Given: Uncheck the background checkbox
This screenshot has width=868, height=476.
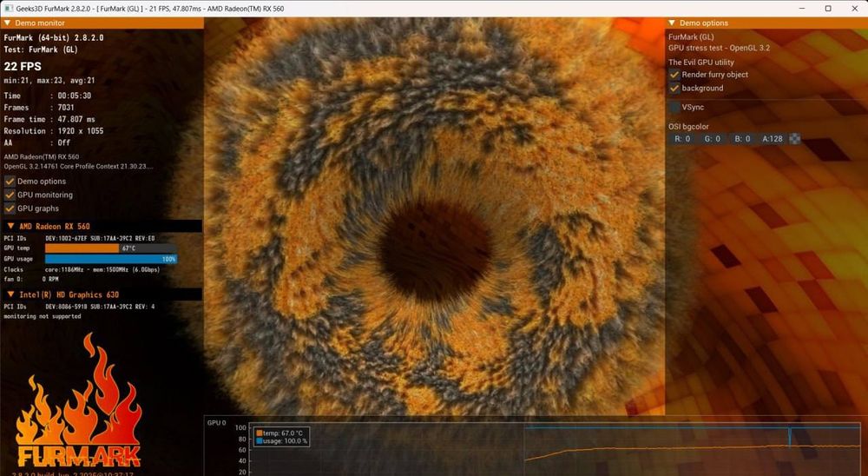Looking at the screenshot, I should point(674,88).
